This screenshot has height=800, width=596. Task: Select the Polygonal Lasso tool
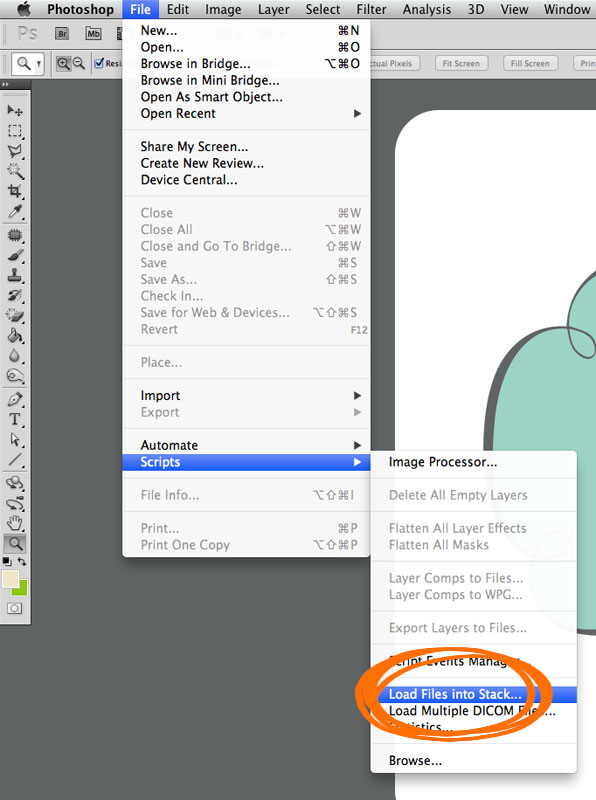click(x=15, y=151)
